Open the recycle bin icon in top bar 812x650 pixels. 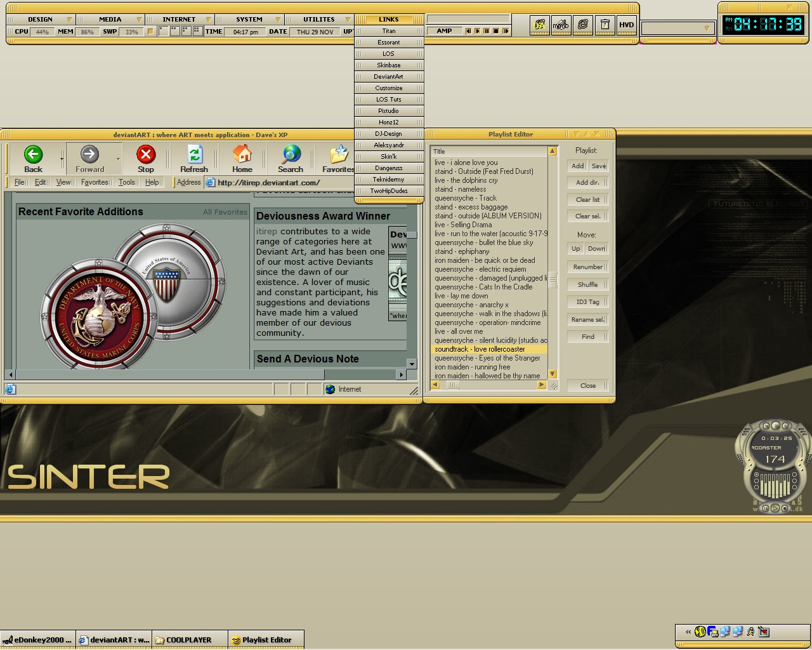tap(605, 24)
